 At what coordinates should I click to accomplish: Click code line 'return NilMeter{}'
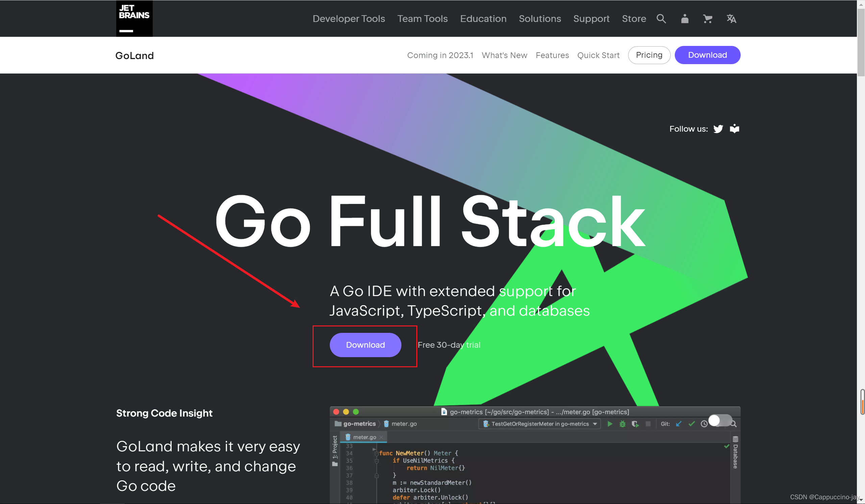tap(436, 468)
